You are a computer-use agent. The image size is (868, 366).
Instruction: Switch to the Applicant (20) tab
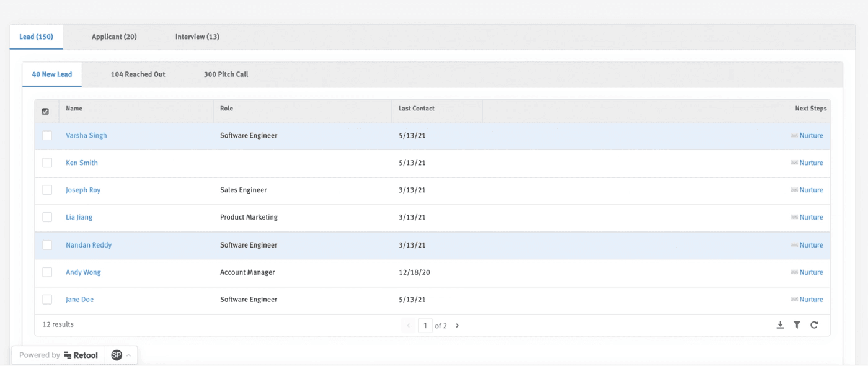114,37
